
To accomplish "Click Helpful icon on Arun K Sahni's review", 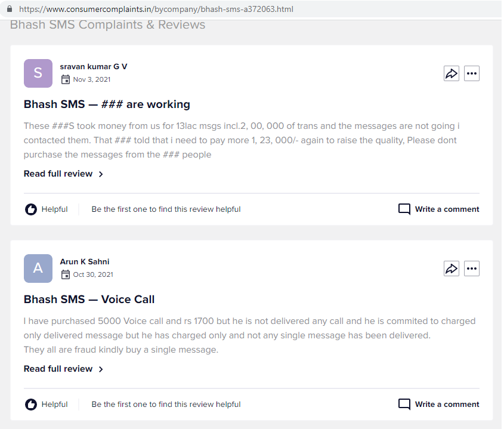I will 31,405.
